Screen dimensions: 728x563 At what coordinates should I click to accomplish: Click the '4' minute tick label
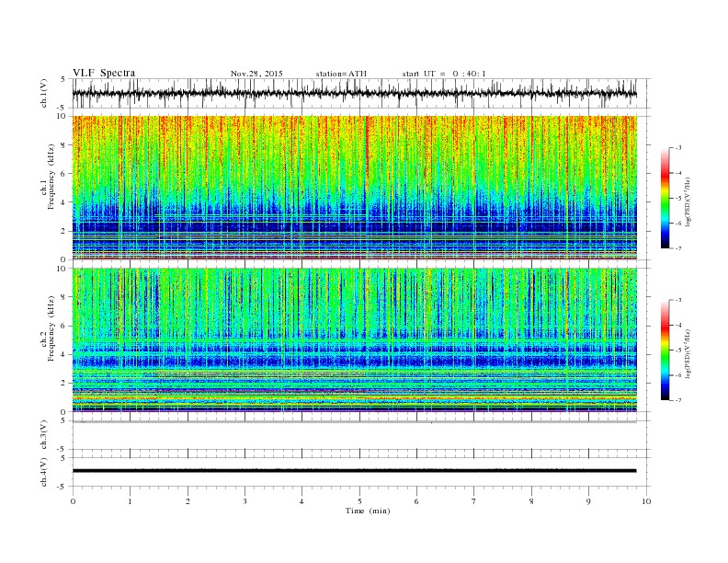302,501
